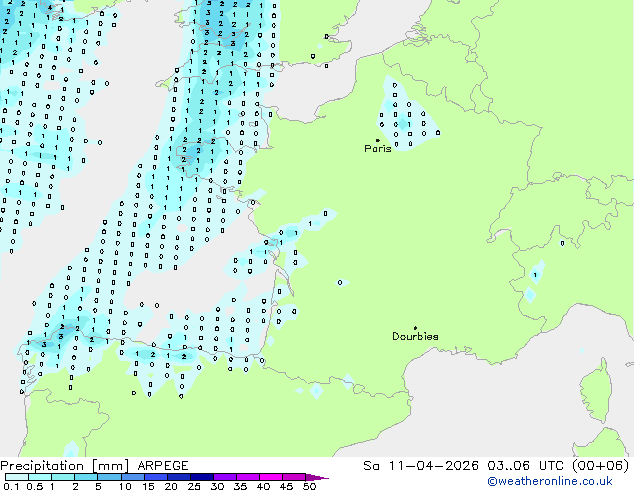Image resolution: width=634 pixels, height=490 pixels.
Task: Pick the 2–5 mm legend color swatch
Action: click(x=86, y=477)
